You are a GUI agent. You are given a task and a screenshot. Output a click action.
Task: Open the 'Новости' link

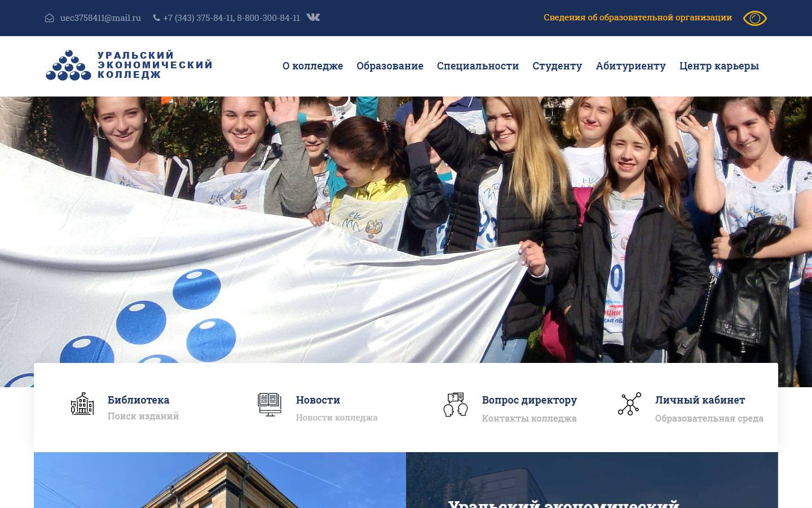[x=318, y=400]
